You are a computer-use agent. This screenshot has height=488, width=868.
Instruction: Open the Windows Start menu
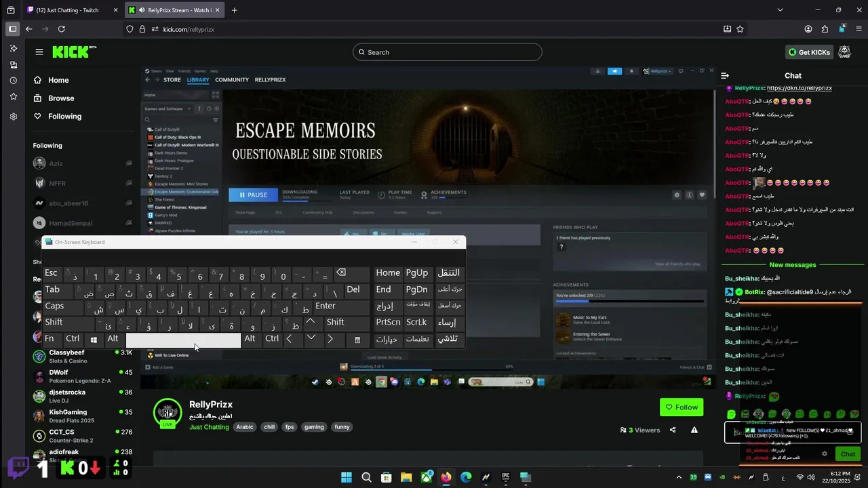[x=347, y=477]
